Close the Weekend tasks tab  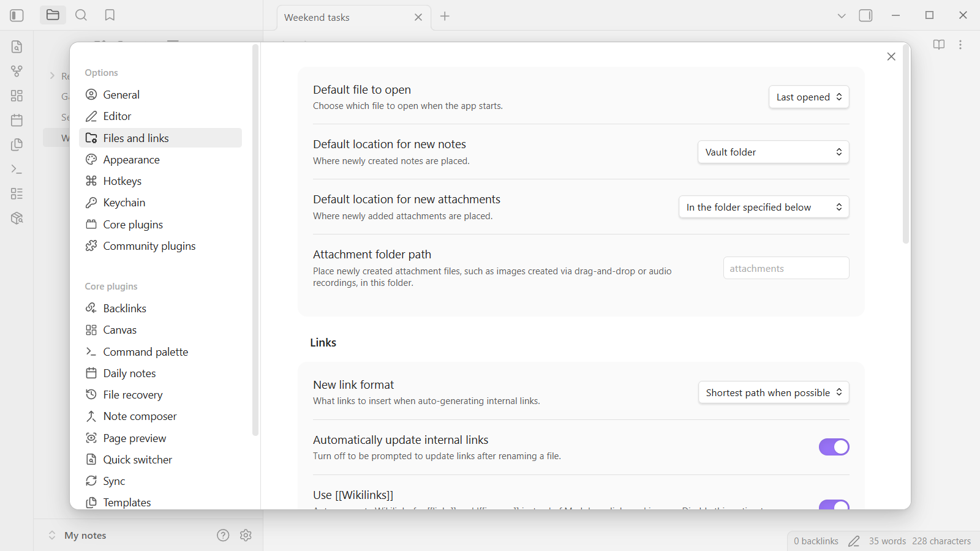tap(418, 17)
